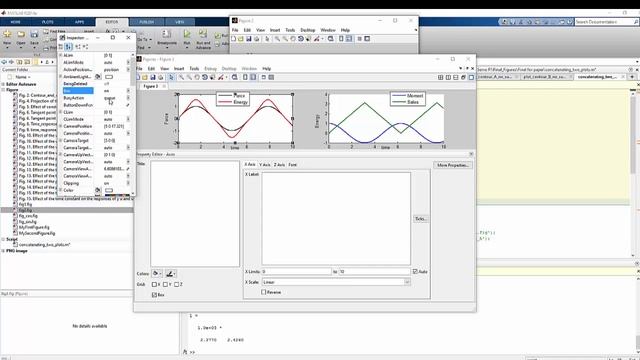Viewport: 640px width, 360px height.
Task: Click the Run button in MATLAB Editor ribbon
Action: tap(187, 37)
